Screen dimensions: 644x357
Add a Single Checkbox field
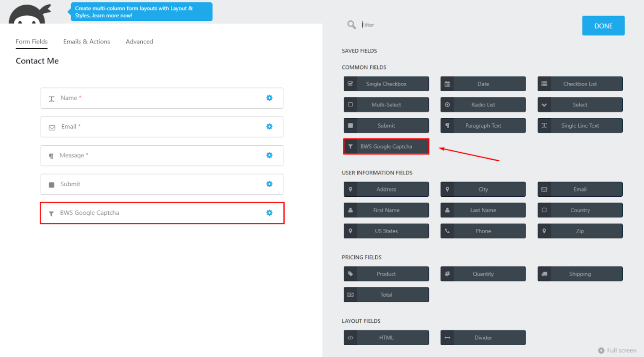(x=386, y=84)
